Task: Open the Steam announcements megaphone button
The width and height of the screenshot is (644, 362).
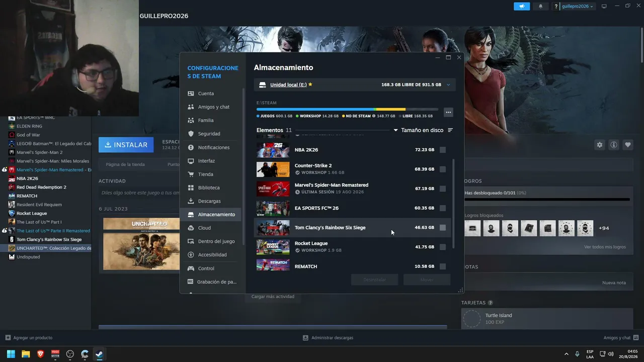Action: [x=522, y=6]
